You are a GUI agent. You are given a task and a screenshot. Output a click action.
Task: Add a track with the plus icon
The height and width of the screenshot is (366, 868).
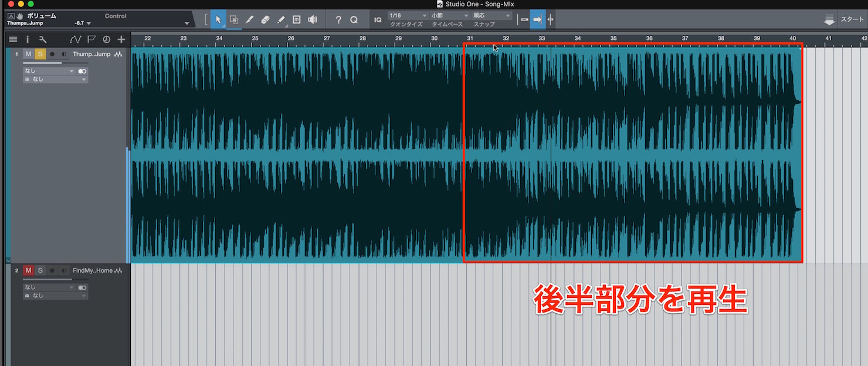[x=121, y=40]
